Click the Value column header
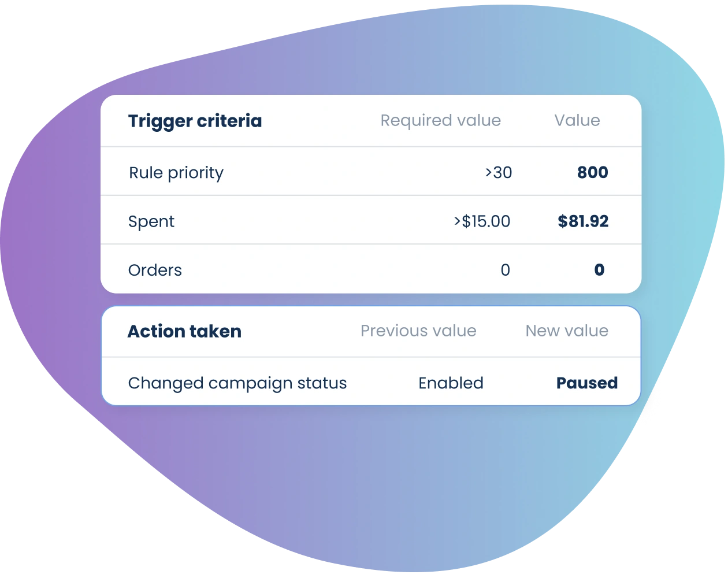The height and width of the screenshot is (578, 728). point(577,120)
